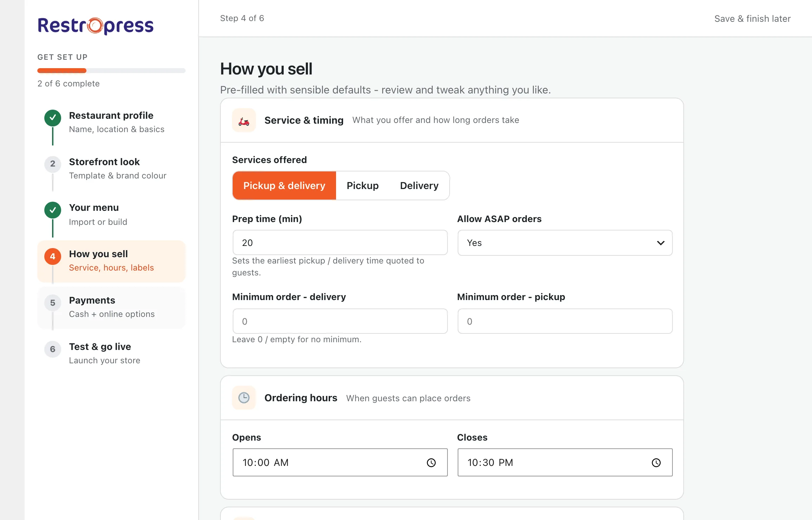Click the '2 of 6 complete' text
812x520 pixels.
pyautogui.click(x=69, y=84)
